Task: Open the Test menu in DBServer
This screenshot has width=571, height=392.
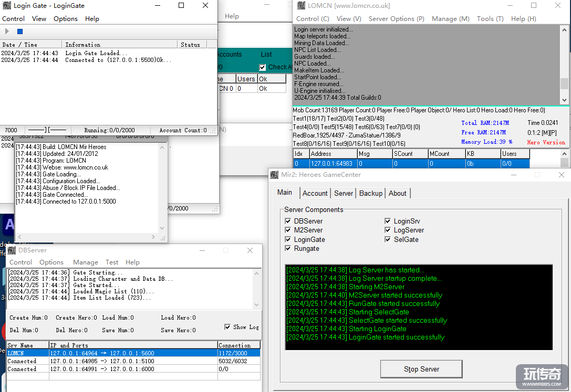Action: (112, 262)
